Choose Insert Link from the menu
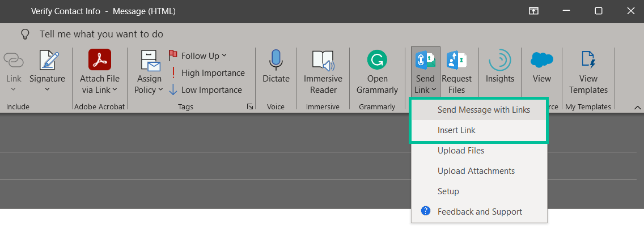The image size is (644, 239). coord(456,130)
